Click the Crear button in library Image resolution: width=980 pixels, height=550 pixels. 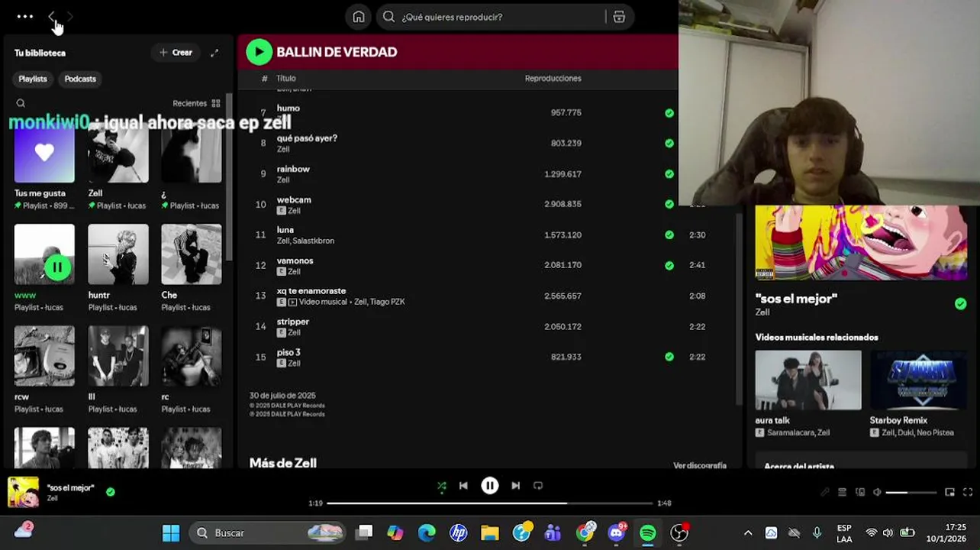coord(176,53)
